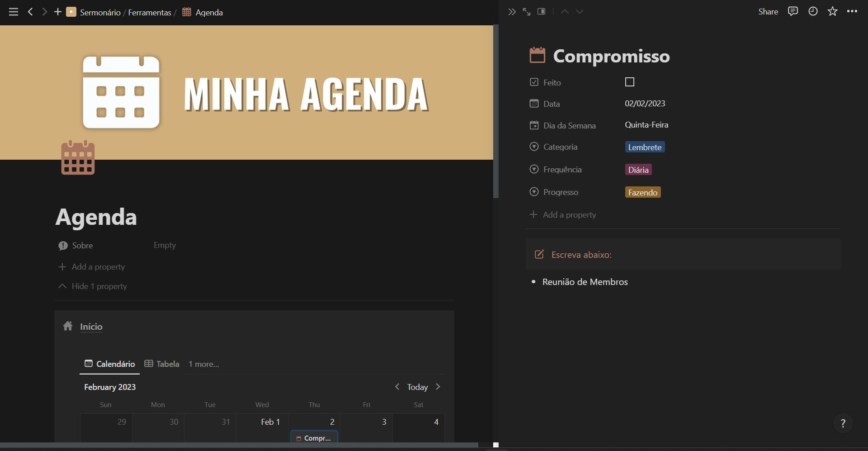Open page history clock icon

(813, 12)
